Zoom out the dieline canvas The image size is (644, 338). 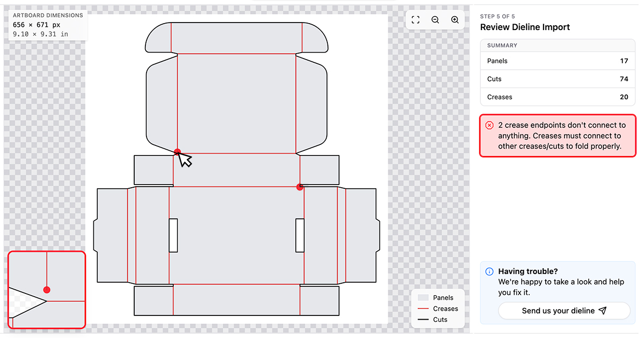pos(435,20)
